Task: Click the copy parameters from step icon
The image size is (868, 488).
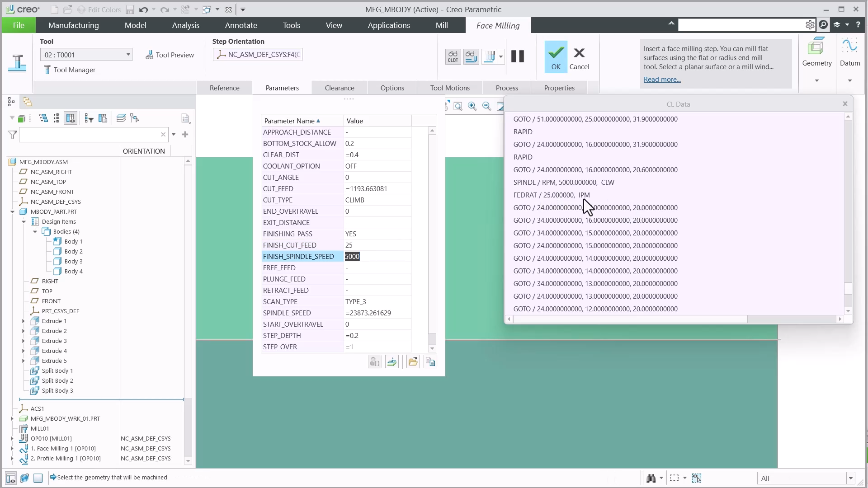Action: 430,361
